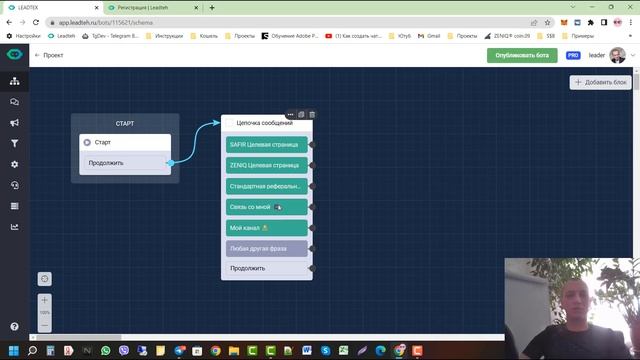The image size is (640, 360).
Task: Click the ZENIQ button output connector
Action: click(312, 165)
